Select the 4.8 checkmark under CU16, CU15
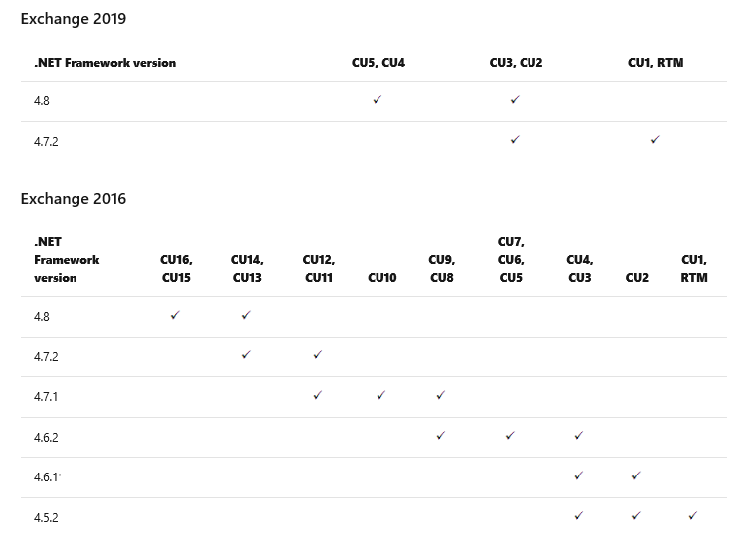 coord(175,315)
